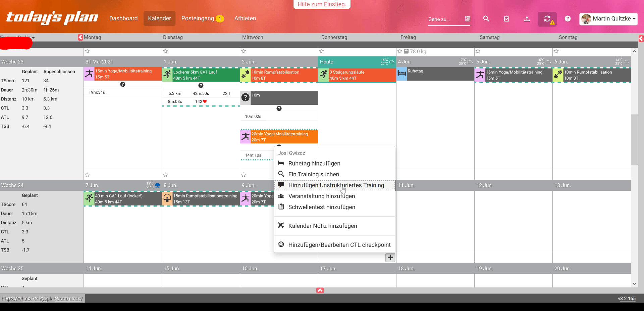Click the yoga icon of Samstag 15min Yoga
The image size is (644, 311).
(x=480, y=75)
